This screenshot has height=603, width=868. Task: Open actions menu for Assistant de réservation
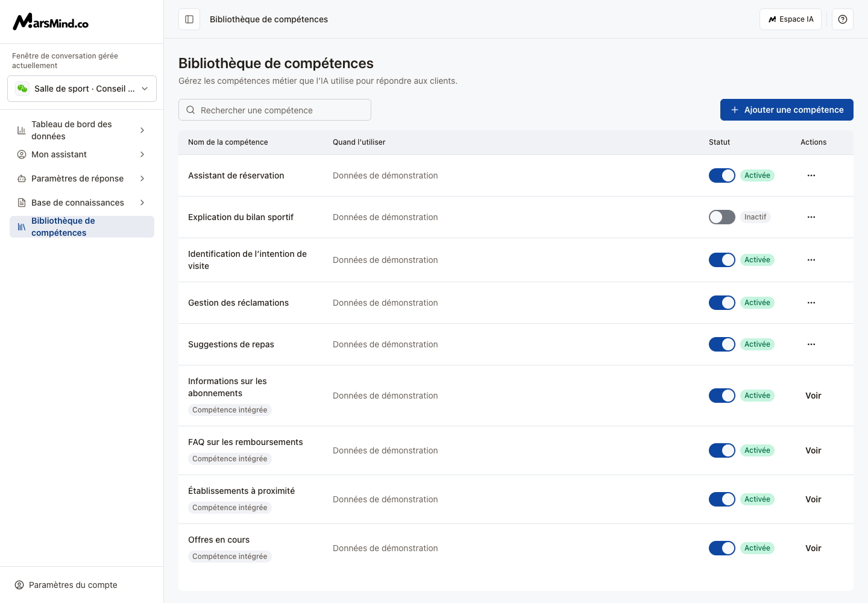pyautogui.click(x=811, y=175)
